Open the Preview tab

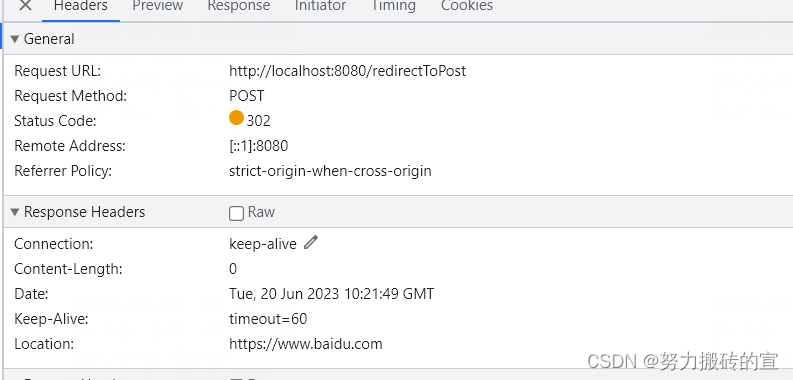coord(158,6)
